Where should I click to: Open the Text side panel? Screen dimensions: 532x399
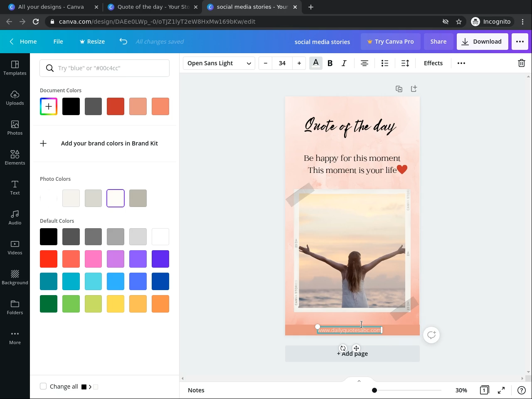15,187
